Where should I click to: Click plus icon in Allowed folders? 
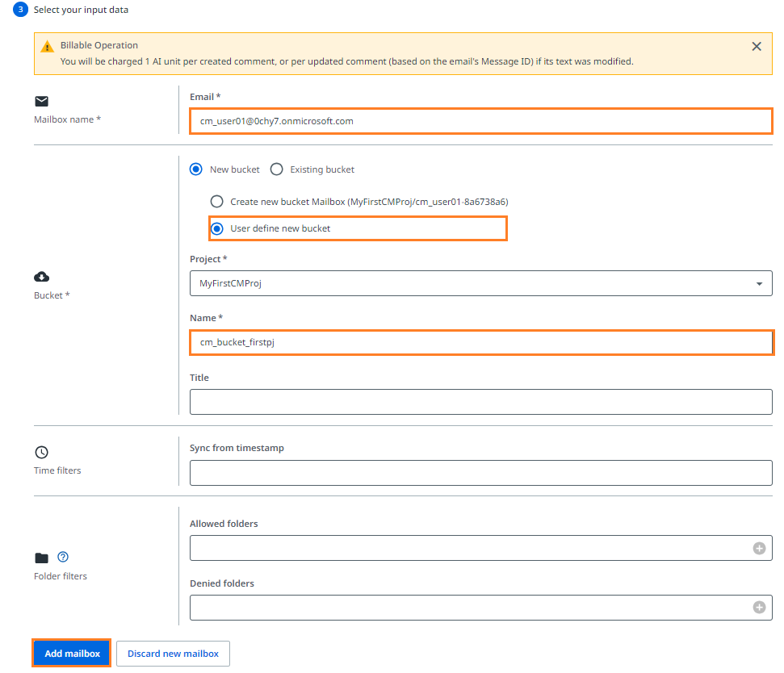tap(759, 548)
